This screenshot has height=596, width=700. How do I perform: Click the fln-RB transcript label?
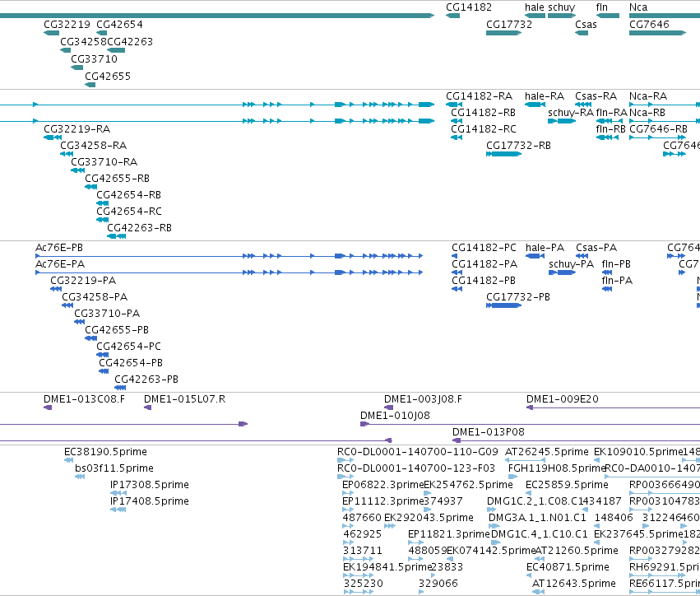pyautogui.click(x=610, y=129)
